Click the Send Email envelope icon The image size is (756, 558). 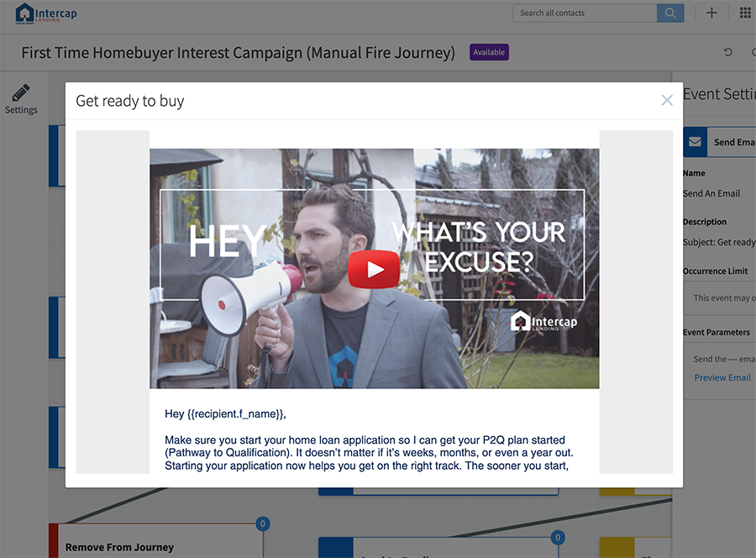pyautogui.click(x=695, y=142)
